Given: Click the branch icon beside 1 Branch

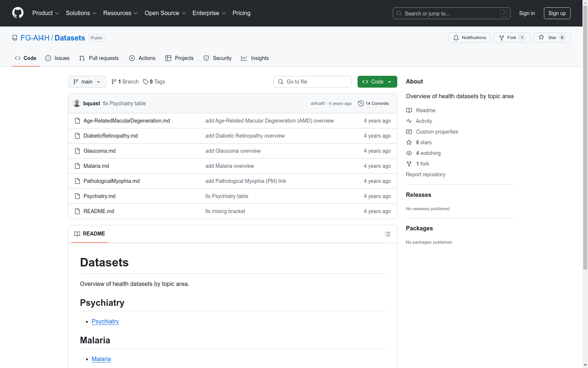Looking at the screenshot, I should coord(114,82).
